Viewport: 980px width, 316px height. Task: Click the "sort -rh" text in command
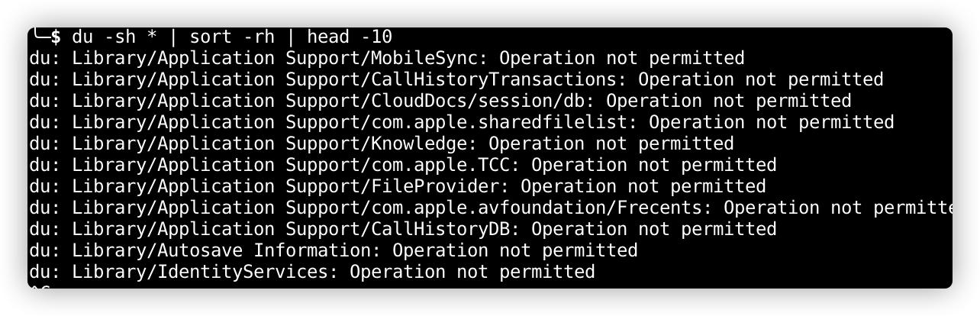click(x=232, y=37)
